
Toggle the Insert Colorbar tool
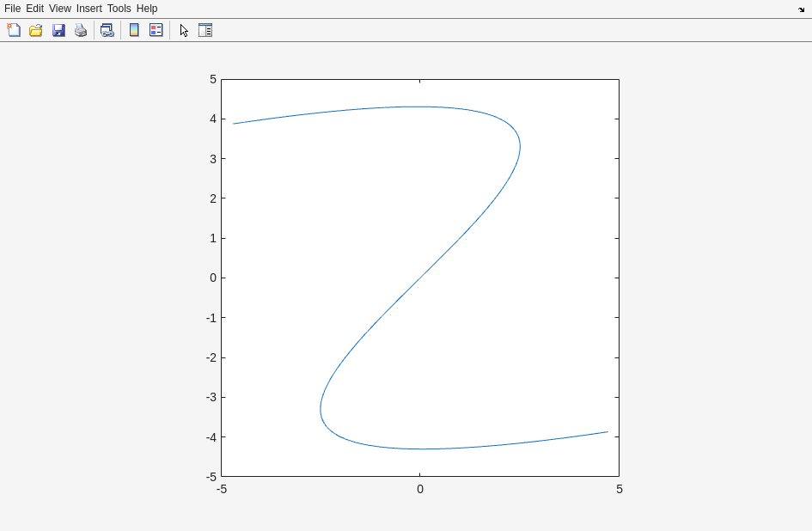(x=134, y=30)
